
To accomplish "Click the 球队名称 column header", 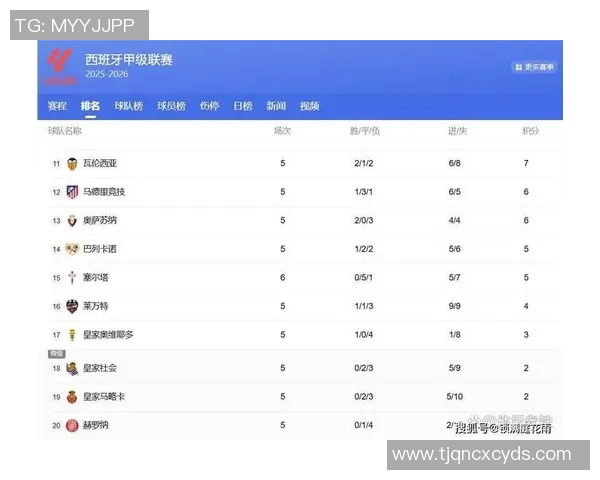I will (x=65, y=131).
